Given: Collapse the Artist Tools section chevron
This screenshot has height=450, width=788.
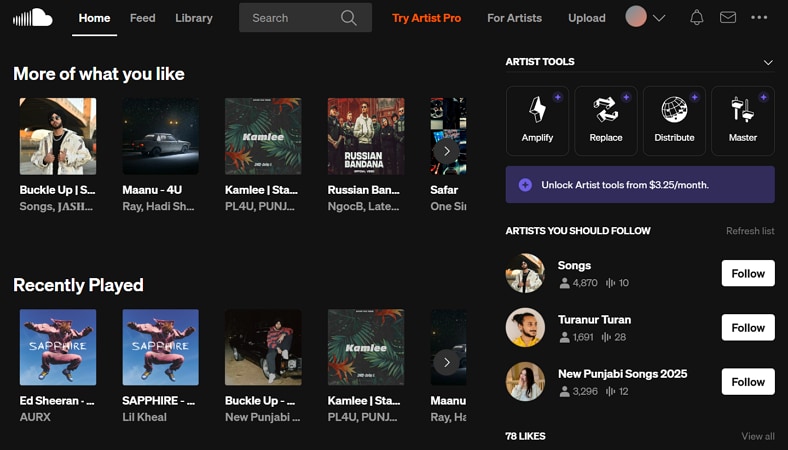Looking at the screenshot, I should (768, 62).
